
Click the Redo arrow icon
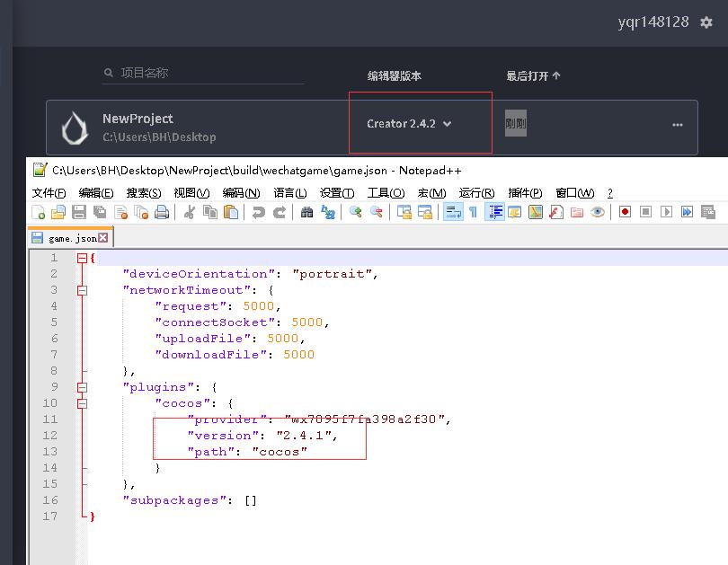tap(279, 212)
